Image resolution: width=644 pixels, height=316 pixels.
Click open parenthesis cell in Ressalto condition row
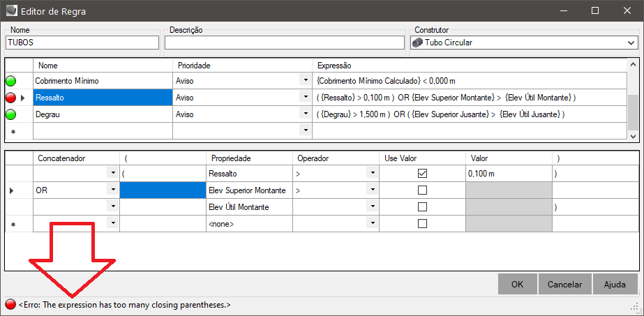pos(163,174)
